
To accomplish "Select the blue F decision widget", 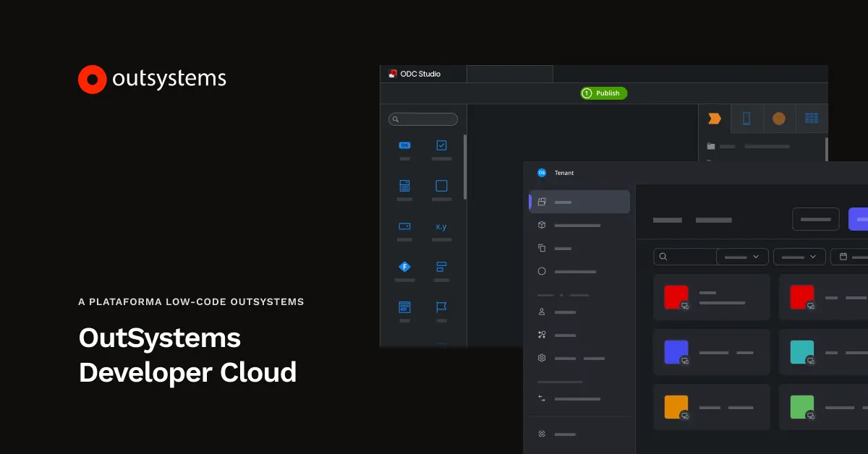I will click(404, 267).
